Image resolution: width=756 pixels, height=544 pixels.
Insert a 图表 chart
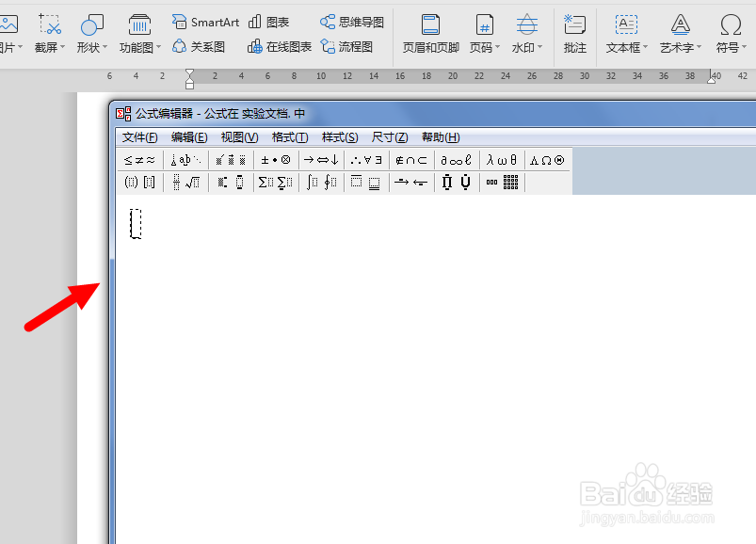tap(268, 23)
